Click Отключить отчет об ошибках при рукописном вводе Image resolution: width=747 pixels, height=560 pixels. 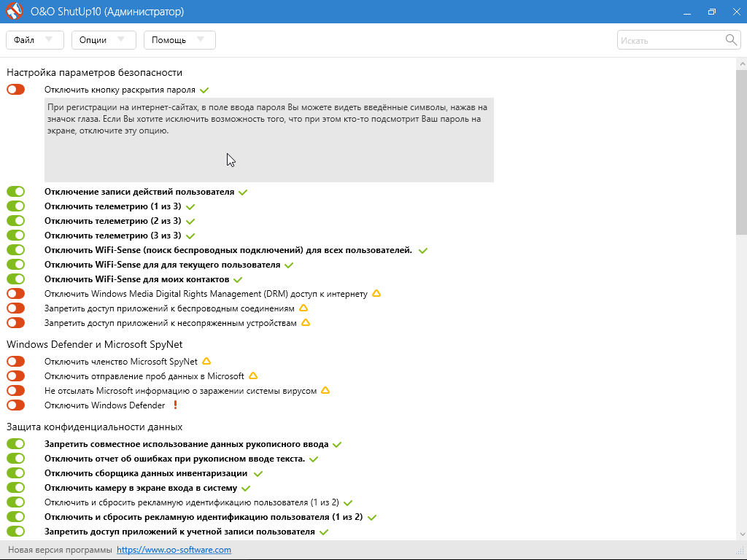(x=175, y=459)
